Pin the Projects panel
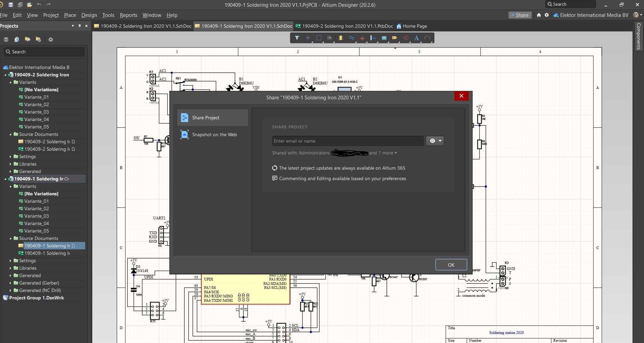 click(80, 26)
